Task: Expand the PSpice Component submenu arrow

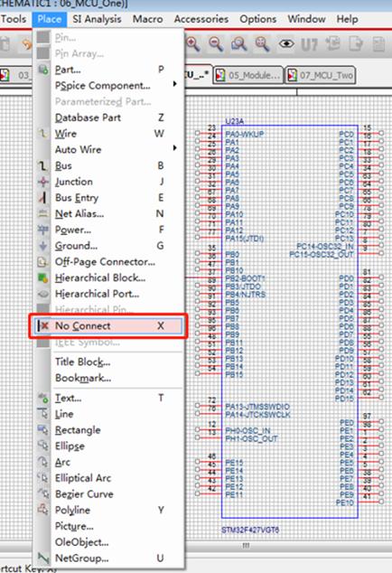Action: point(175,84)
